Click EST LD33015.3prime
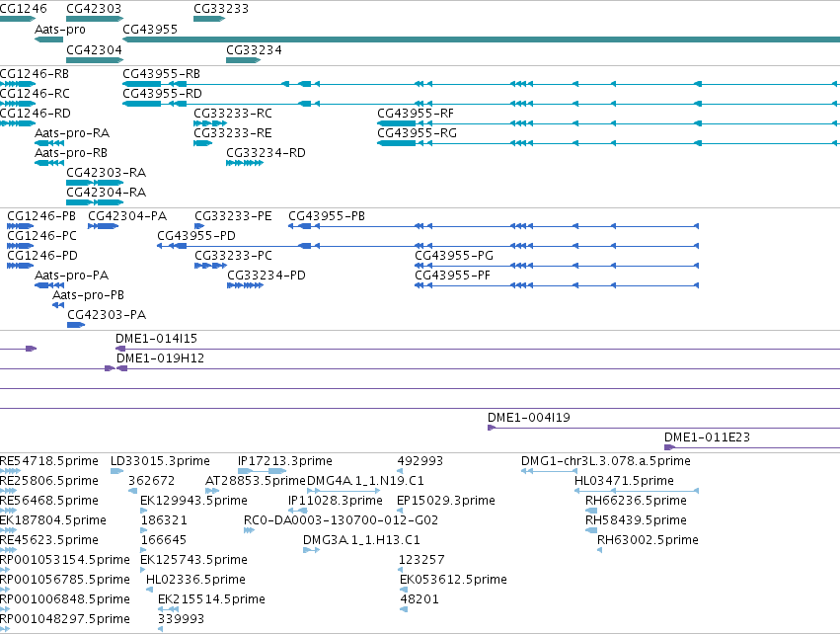Viewport: 840px width, 634px height. [x=160, y=461]
